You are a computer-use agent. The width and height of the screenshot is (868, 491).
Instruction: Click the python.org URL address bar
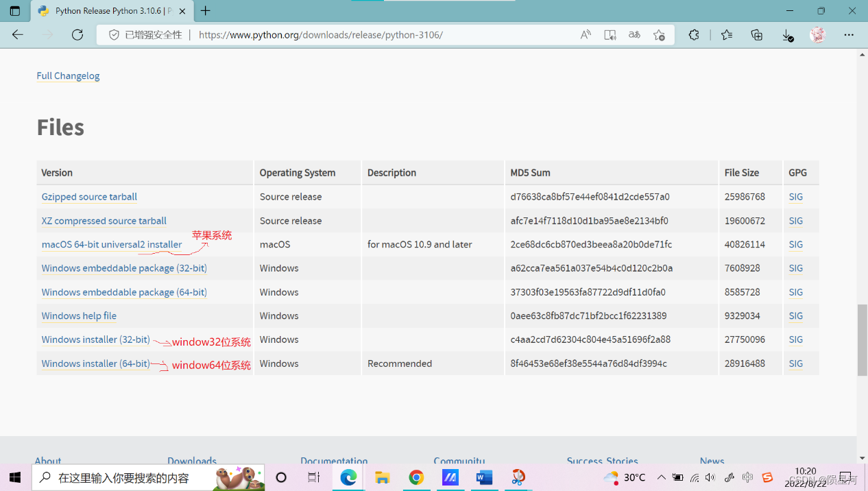click(320, 35)
